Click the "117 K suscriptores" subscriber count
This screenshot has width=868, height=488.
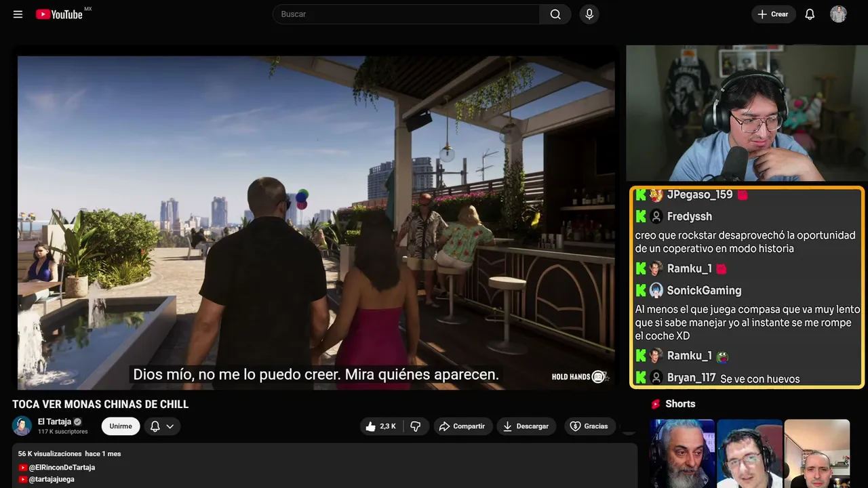tap(63, 432)
